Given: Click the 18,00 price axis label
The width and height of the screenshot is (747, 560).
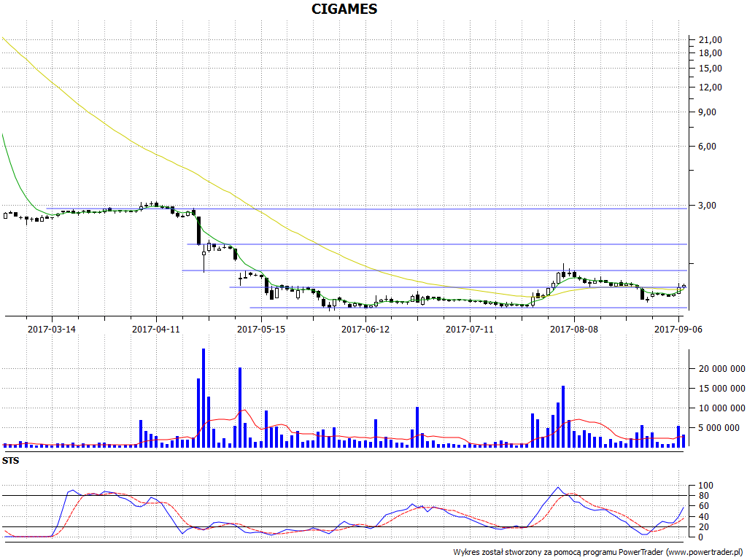Looking at the screenshot, I should [711, 52].
